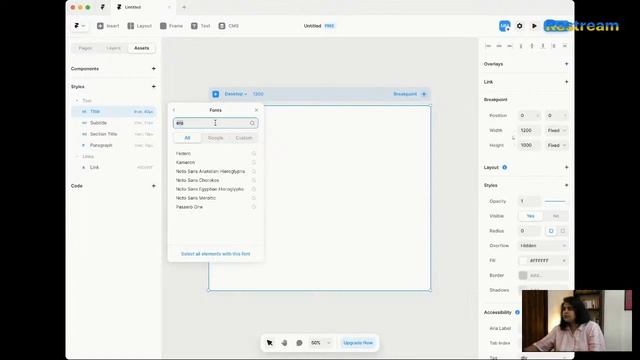
Task: Select per-corner radius option
Action: pyautogui.click(x=562, y=231)
